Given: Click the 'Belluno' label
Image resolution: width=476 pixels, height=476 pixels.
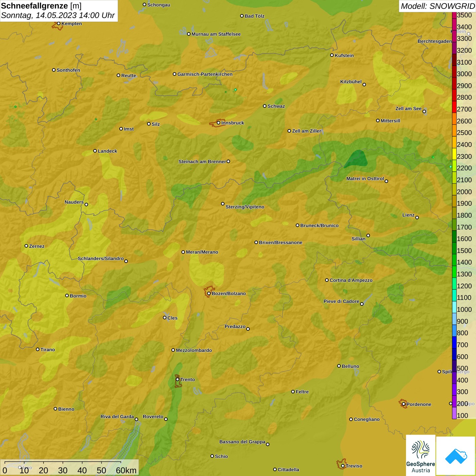Looking at the screenshot, I should 351,366.
